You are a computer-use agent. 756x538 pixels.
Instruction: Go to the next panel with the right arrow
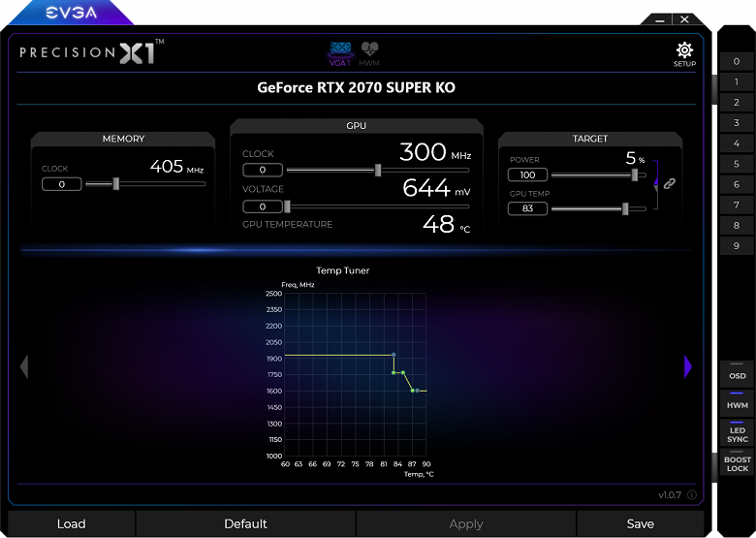688,366
